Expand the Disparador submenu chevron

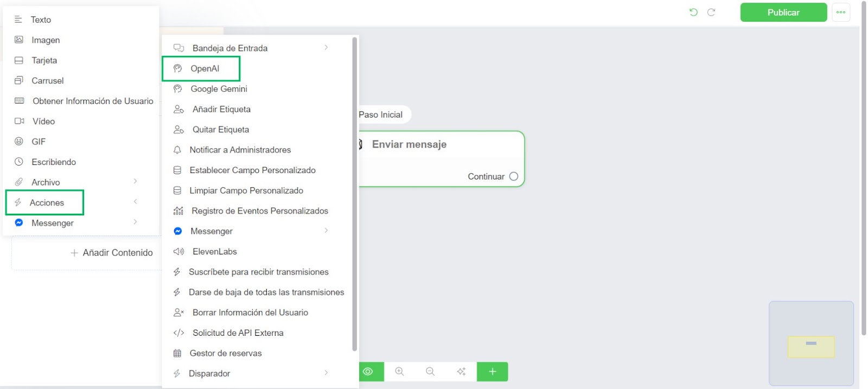pos(326,373)
